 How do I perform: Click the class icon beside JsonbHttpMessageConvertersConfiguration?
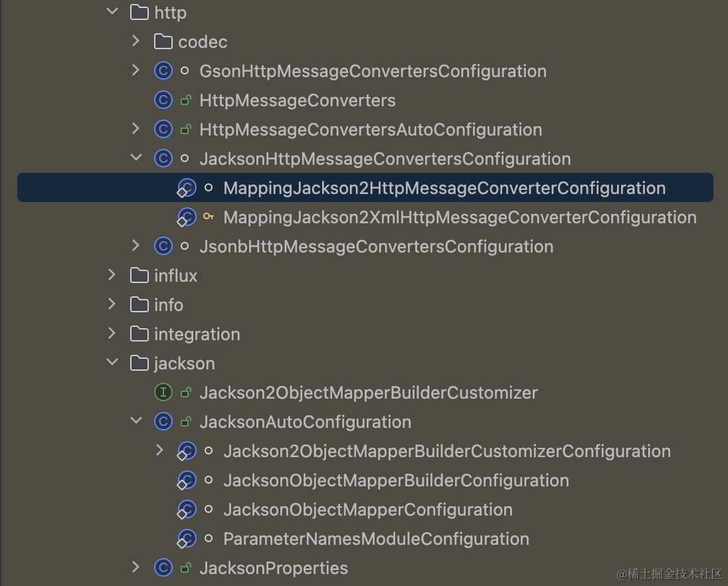coord(163,246)
